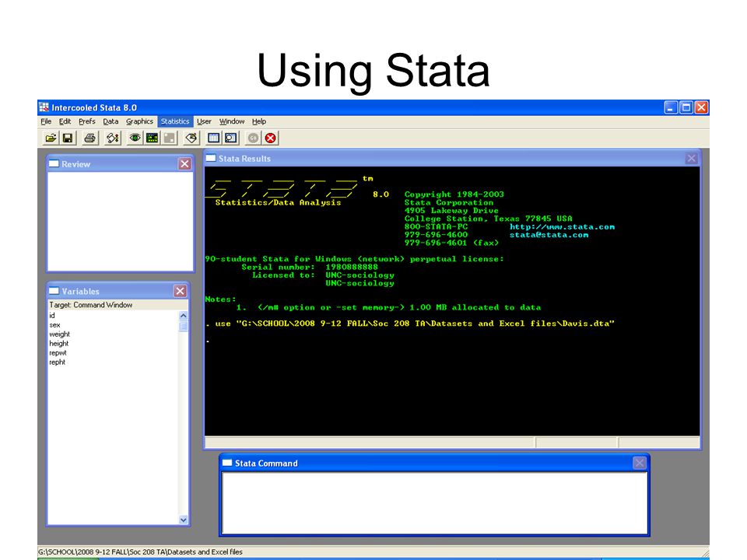Select the repwt variable

[x=58, y=353]
